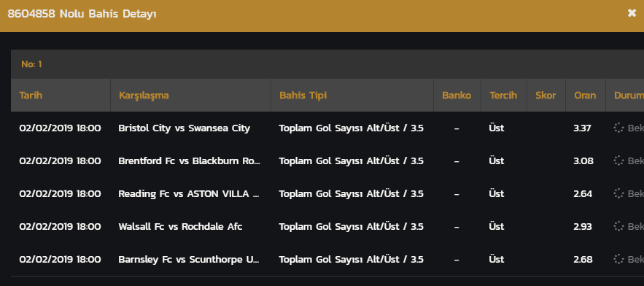Close the bet detail dialog
644x286 pixels.
632,13
